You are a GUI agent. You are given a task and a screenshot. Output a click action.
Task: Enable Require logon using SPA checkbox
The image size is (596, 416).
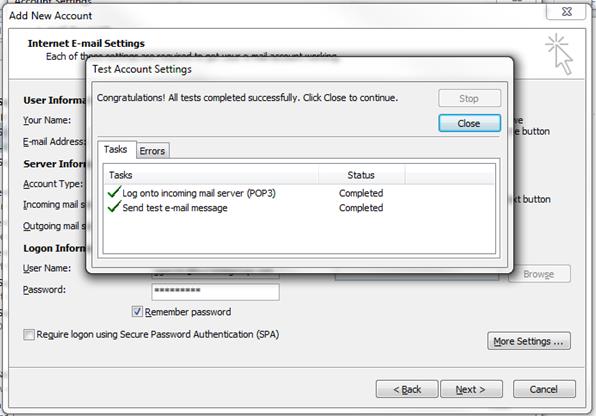point(29,334)
